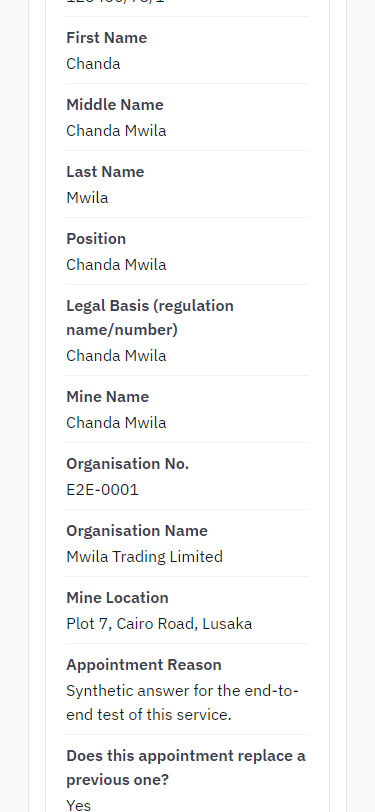This screenshot has height=812, width=375.
Task: Click the Organisation No. label
Action: 127,463
